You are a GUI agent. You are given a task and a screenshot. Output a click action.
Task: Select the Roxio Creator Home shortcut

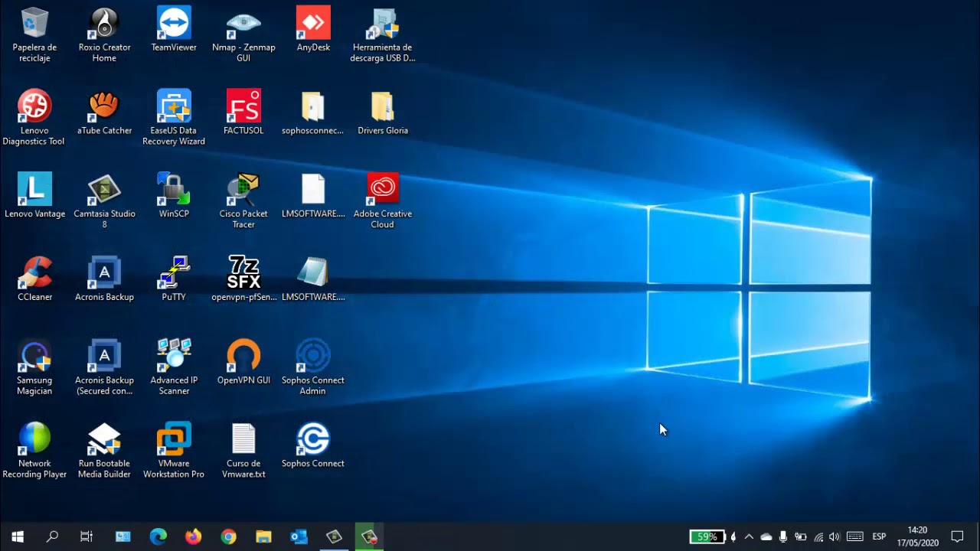click(104, 34)
